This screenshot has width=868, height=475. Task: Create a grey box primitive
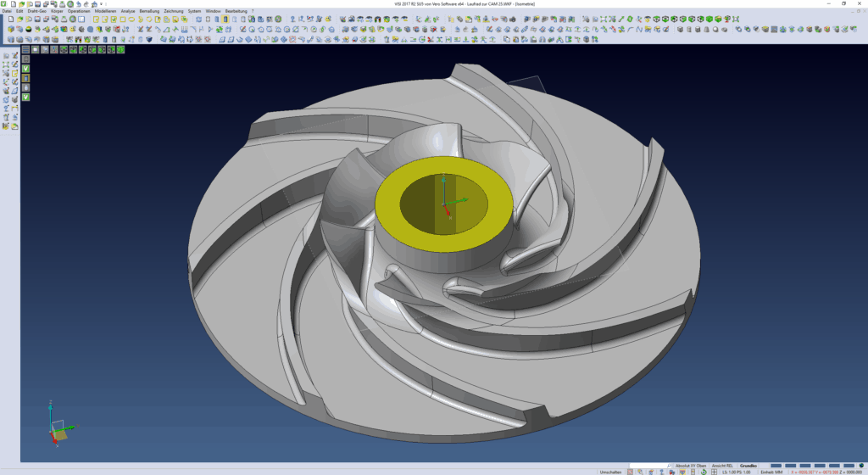(681, 29)
